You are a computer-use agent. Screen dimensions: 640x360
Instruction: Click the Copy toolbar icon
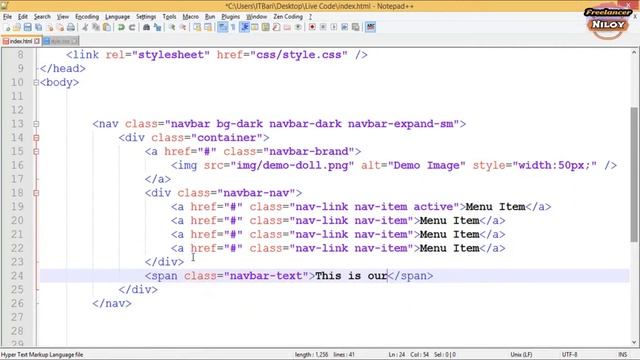pyautogui.click(x=96, y=27)
